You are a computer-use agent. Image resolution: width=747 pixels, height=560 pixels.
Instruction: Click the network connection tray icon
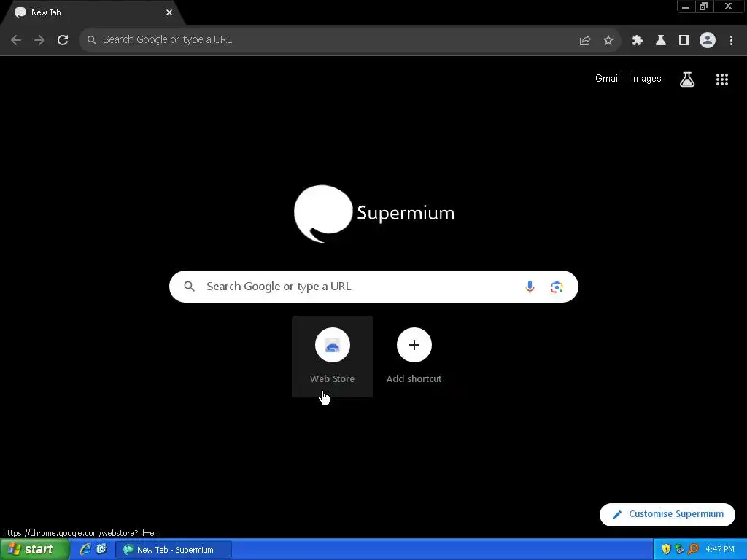(x=679, y=550)
